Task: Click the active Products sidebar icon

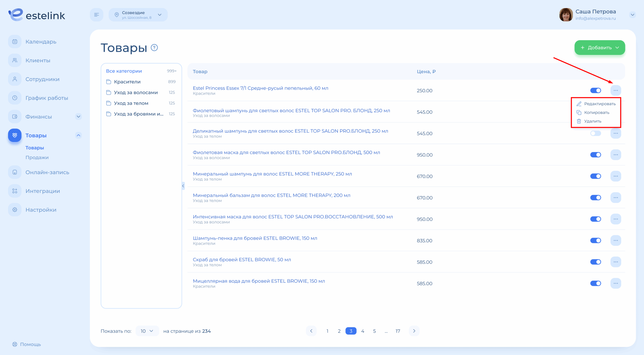Action: tap(15, 135)
